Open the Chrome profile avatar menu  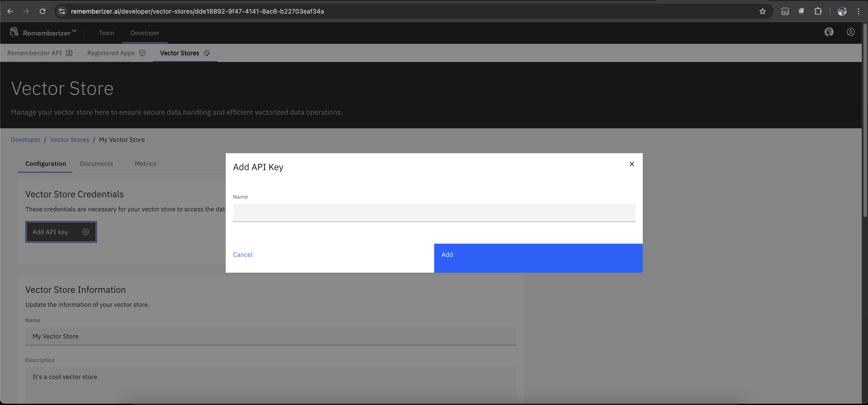pyautogui.click(x=842, y=12)
